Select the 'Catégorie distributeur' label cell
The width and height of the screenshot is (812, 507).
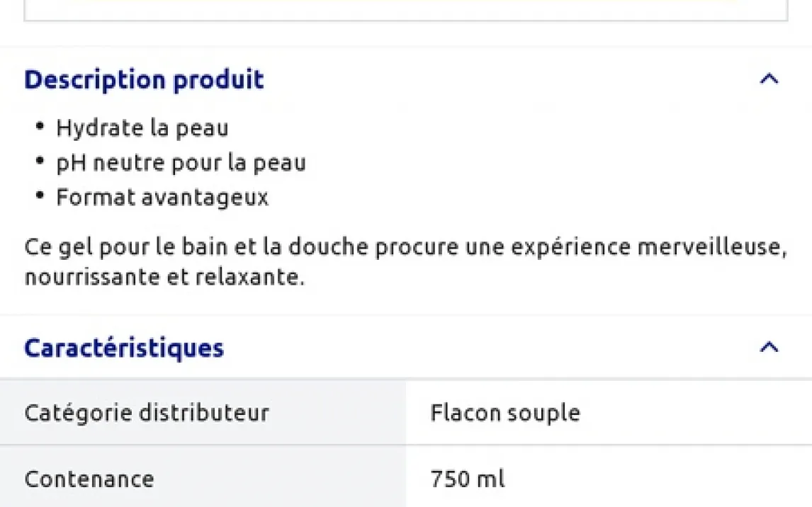click(x=203, y=413)
